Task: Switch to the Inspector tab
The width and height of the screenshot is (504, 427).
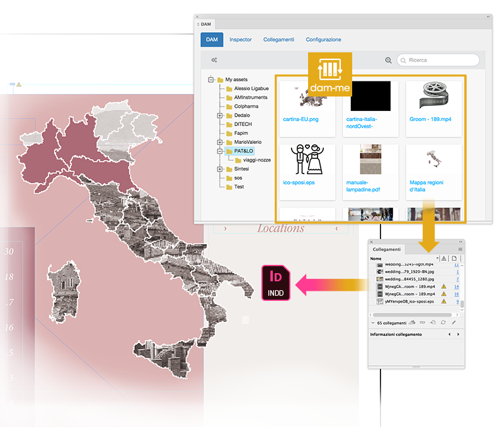Action: [x=240, y=40]
